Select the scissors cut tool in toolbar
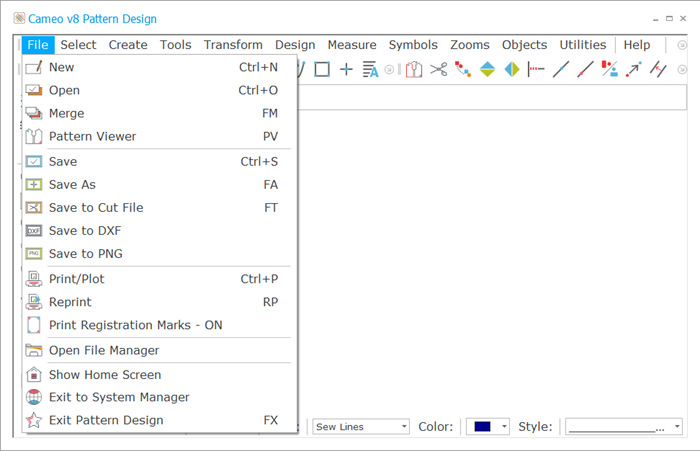Screen dimensions: 700x451 tap(438, 69)
